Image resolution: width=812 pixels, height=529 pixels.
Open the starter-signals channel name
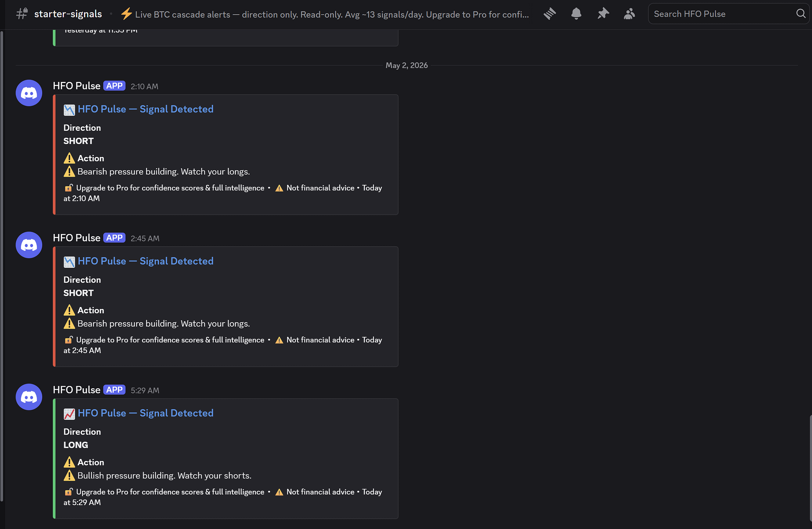point(68,14)
